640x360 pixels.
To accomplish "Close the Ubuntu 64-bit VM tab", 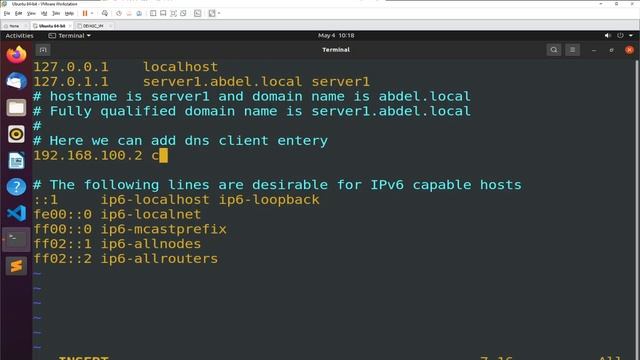I will [x=70, y=26].
